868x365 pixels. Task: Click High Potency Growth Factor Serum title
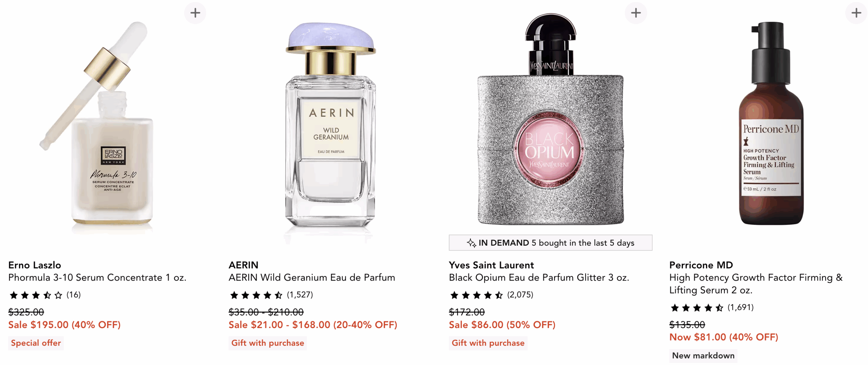(x=756, y=284)
